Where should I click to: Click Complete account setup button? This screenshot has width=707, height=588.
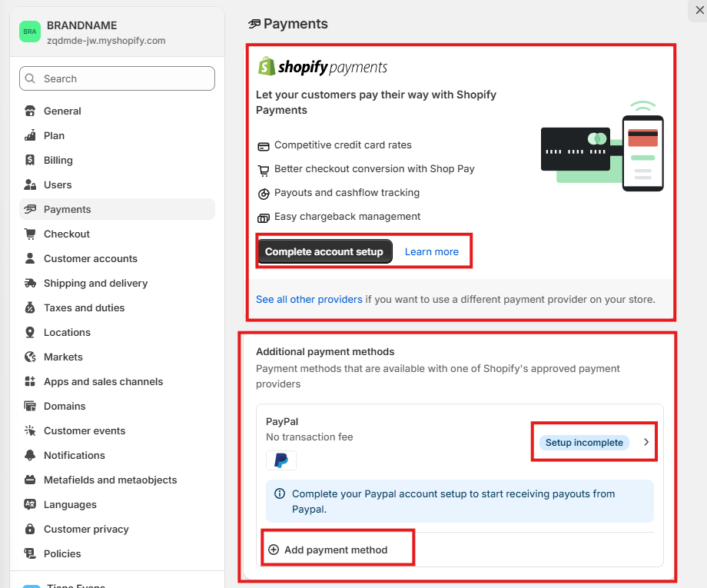pos(324,251)
